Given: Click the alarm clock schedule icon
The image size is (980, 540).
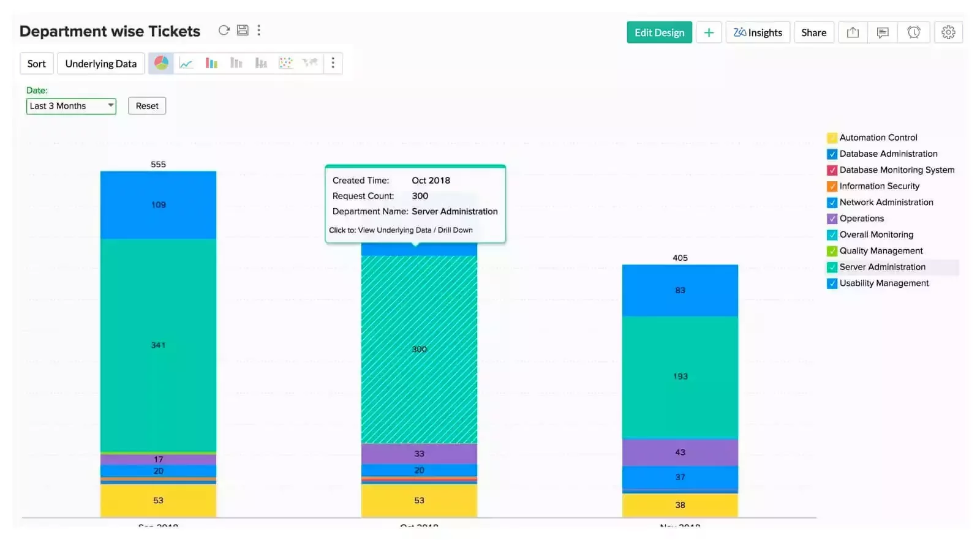Looking at the screenshot, I should coord(914,32).
